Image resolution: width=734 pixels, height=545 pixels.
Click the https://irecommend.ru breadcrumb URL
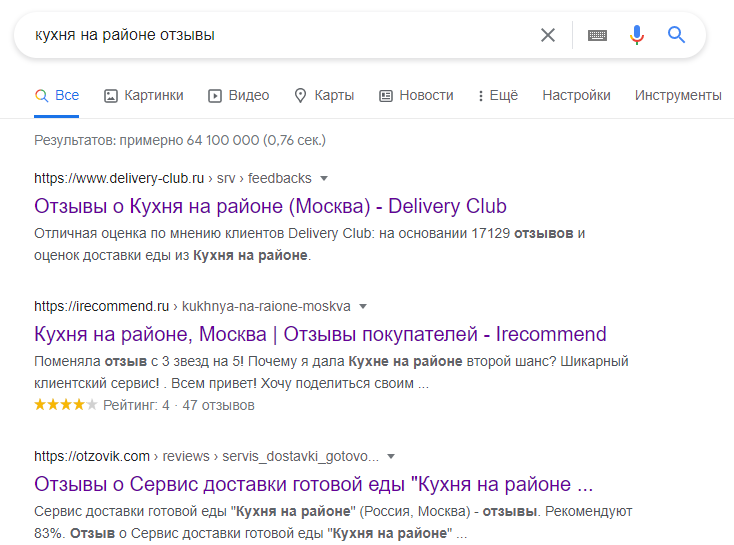coord(102,306)
